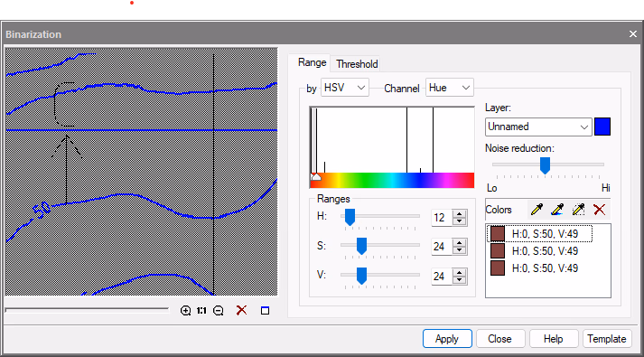Click the blue square preview icon
This screenshot has height=357, width=644.
click(x=265, y=311)
